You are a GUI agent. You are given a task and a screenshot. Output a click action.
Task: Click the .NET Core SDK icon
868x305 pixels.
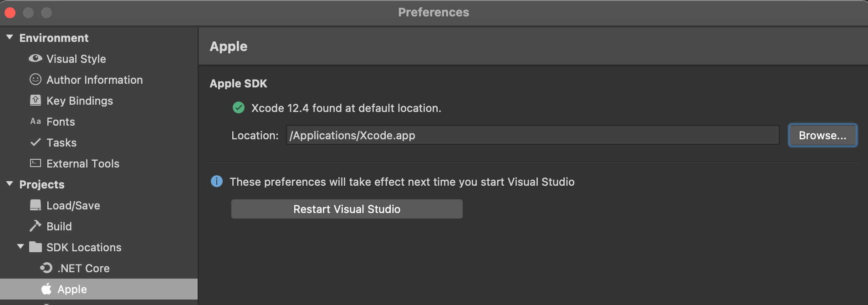coord(46,268)
